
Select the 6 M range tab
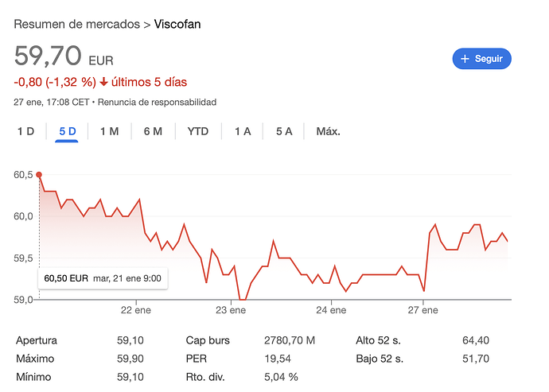(153, 131)
